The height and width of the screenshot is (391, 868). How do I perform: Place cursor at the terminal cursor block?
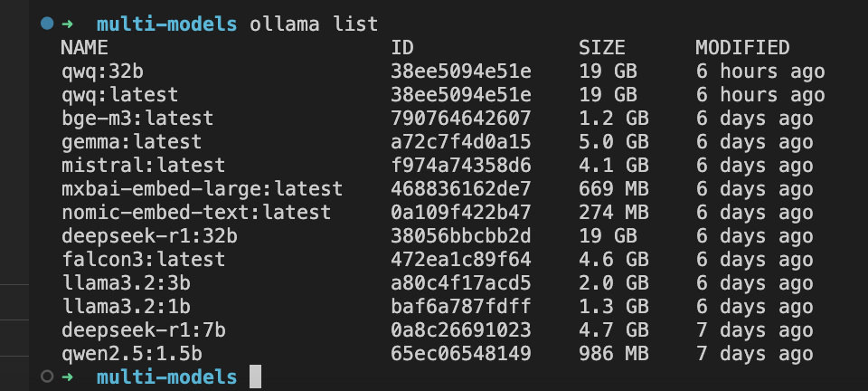255,377
